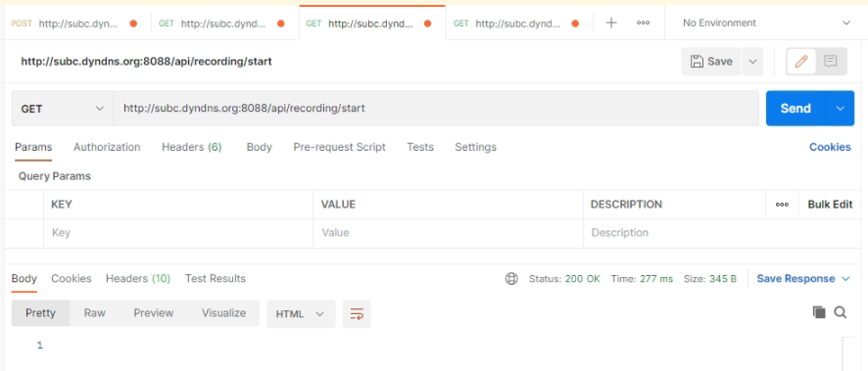Expand the Save button arrow menu
The image size is (868, 371).
(752, 62)
